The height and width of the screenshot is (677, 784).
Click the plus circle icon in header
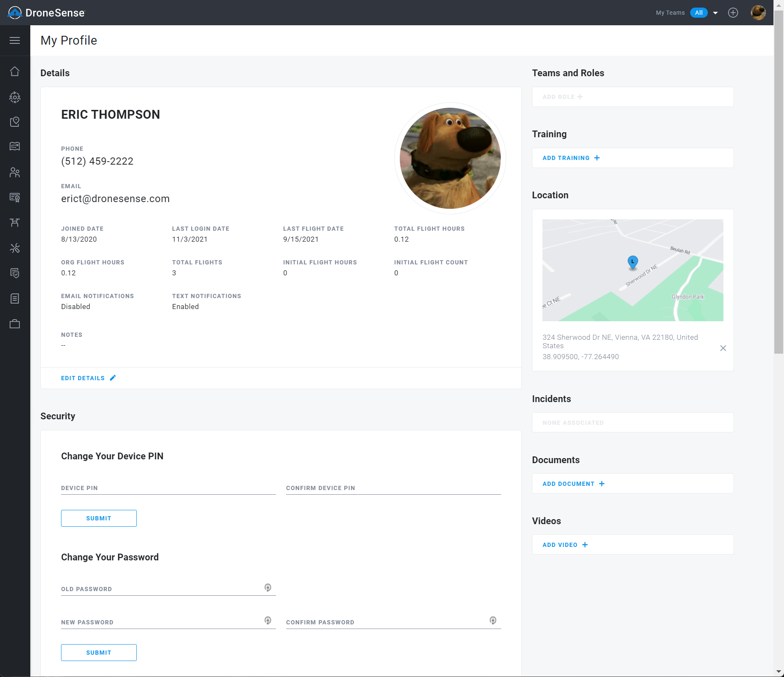(x=733, y=13)
